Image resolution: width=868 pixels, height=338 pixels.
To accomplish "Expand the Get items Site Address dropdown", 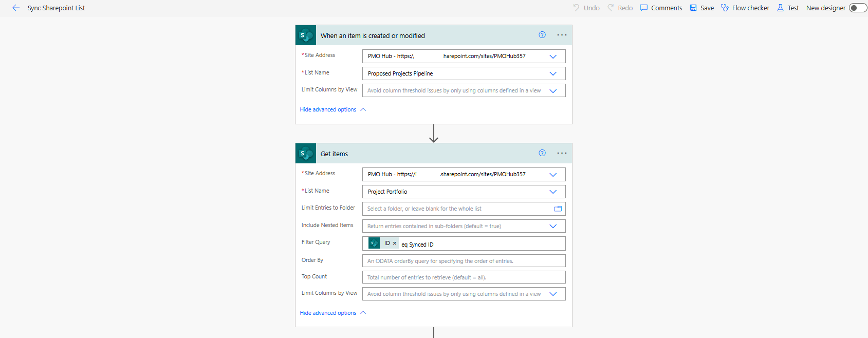I will click(x=553, y=175).
